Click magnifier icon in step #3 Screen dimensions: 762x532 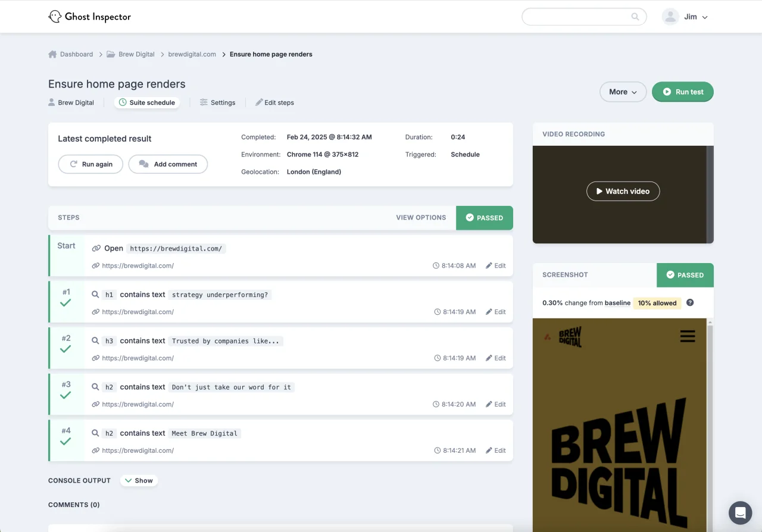95,387
